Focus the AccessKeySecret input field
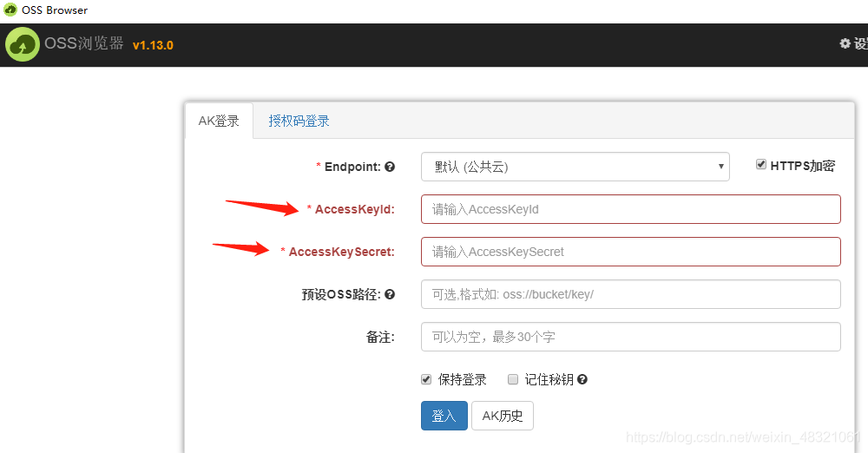The width and height of the screenshot is (868, 453). [630, 252]
